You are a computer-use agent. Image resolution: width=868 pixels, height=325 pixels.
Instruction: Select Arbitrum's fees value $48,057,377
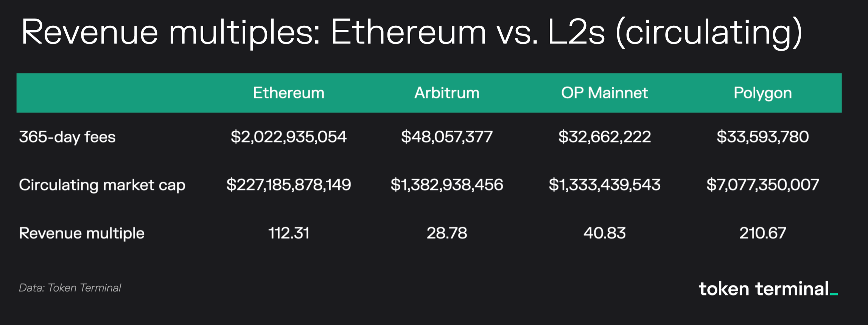click(447, 137)
